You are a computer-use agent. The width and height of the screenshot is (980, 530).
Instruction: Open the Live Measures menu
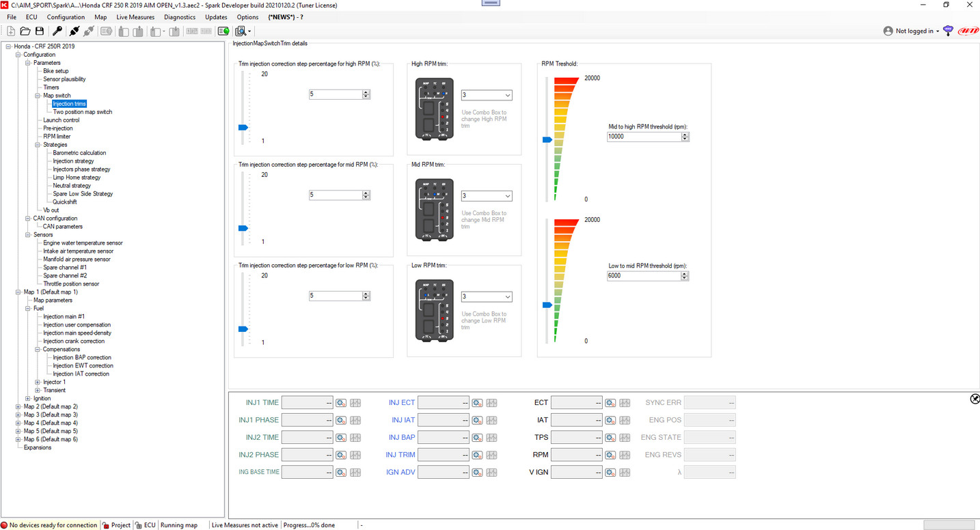click(x=135, y=17)
